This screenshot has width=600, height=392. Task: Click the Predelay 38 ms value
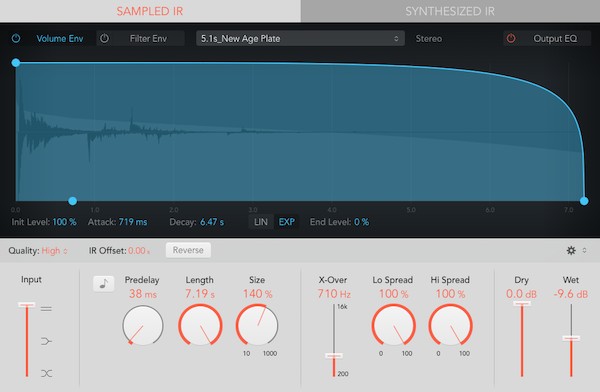(x=143, y=294)
